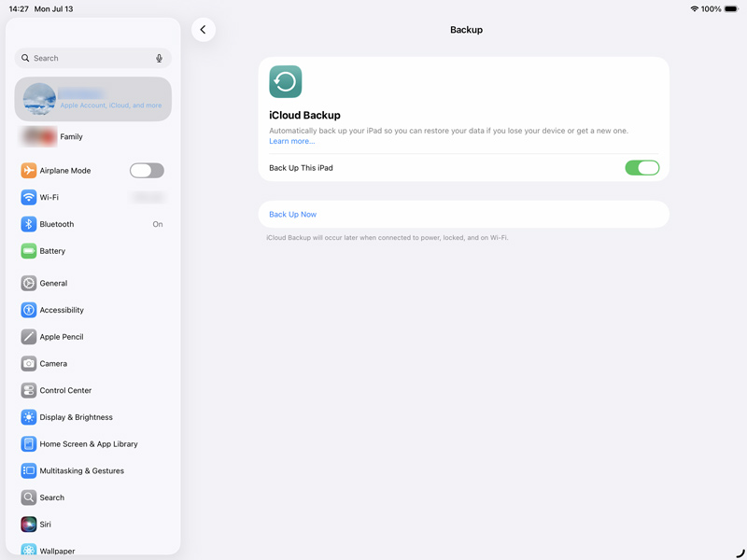Image resolution: width=747 pixels, height=560 pixels.
Task: Start backup with Back Up Now
Action: [x=463, y=215]
